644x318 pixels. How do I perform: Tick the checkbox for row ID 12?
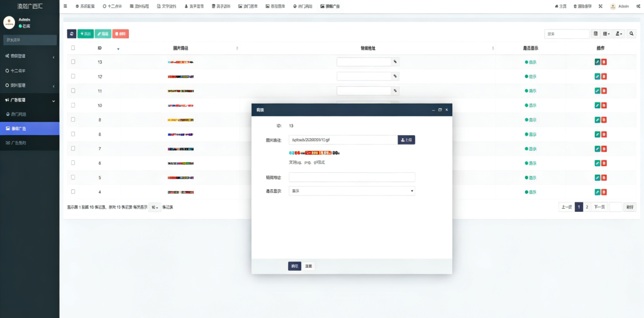(73, 76)
